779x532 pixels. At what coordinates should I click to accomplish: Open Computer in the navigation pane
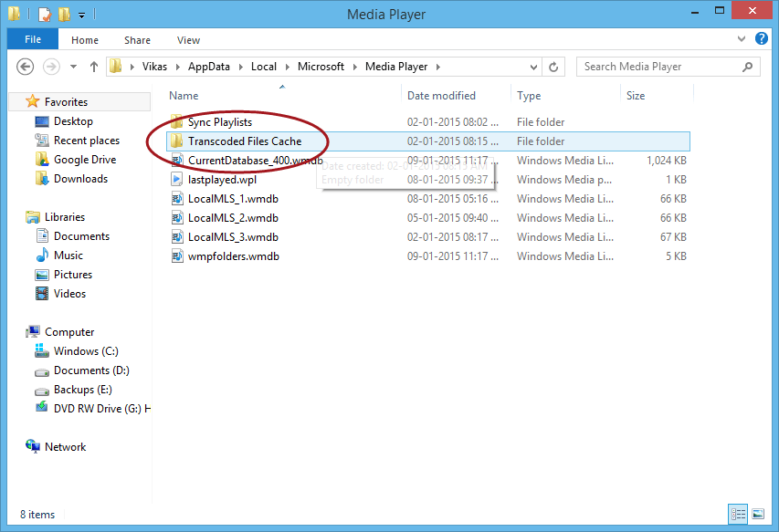[69, 332]
